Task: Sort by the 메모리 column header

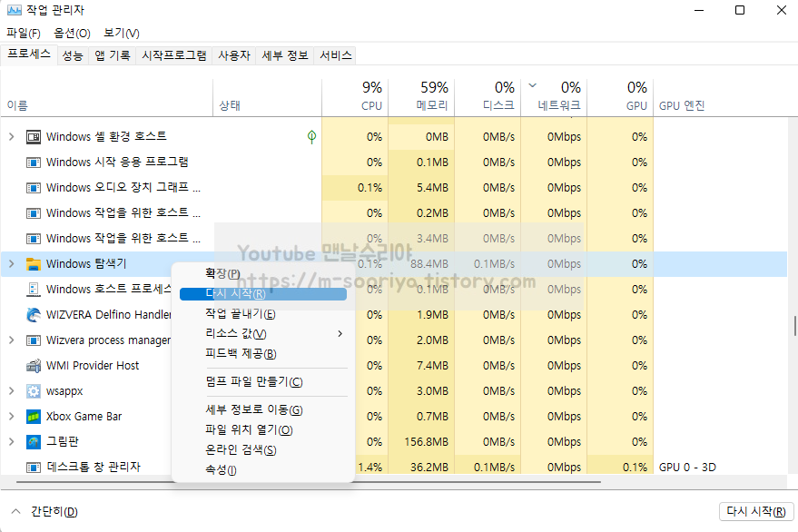Action: point(421,98)
